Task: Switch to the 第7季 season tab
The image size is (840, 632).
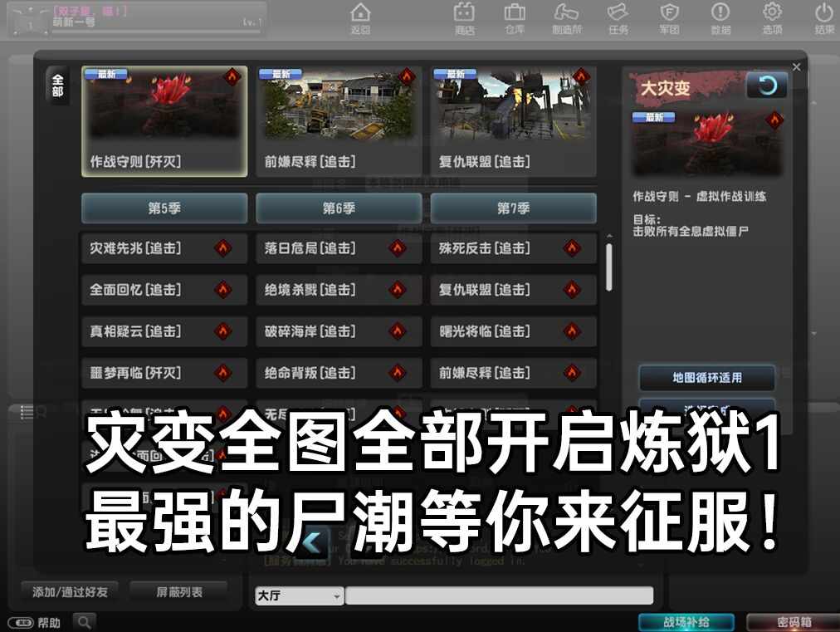Action: pos(513,208)
